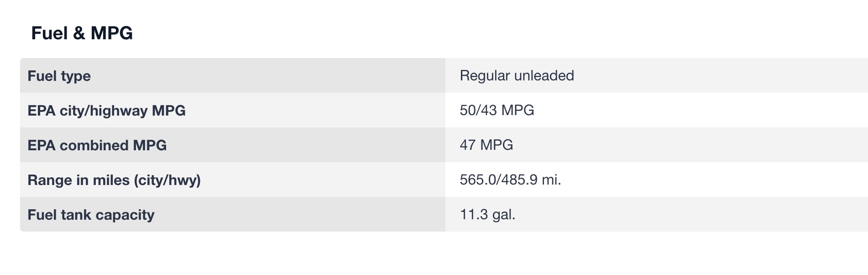Select the EPA combined MPG label
Image resolution: width=868 pixels, height=275 pixels.
97,145
